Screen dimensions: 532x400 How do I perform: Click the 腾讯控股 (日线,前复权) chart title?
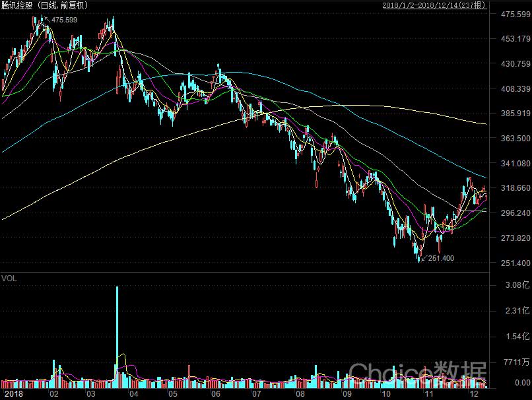pos(45,5)
